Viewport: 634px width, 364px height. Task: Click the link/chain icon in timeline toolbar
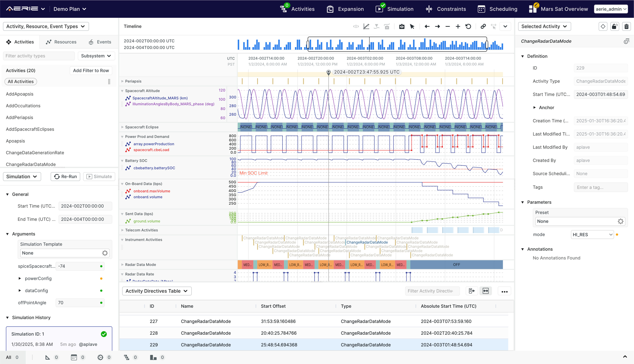point(483,27)
